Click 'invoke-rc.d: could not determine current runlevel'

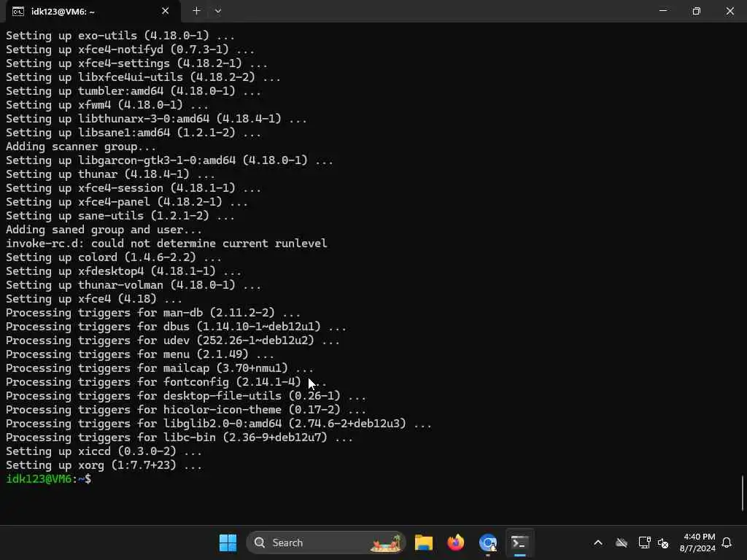[x=166, y=244]
